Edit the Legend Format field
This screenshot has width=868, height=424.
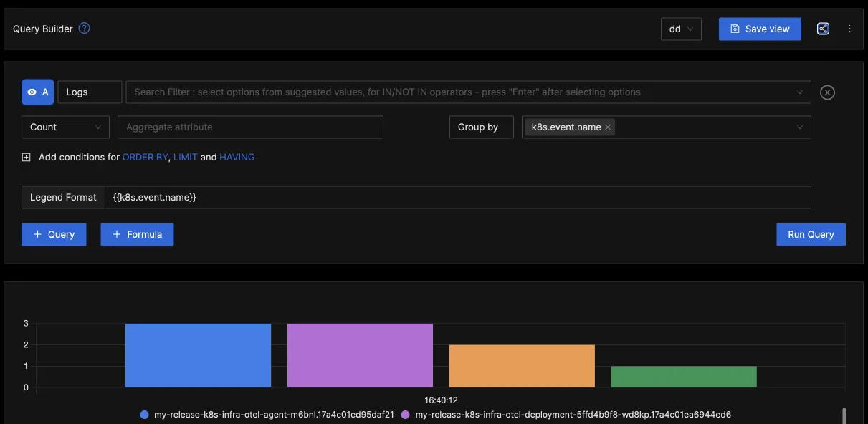click(x=458, y=197)
